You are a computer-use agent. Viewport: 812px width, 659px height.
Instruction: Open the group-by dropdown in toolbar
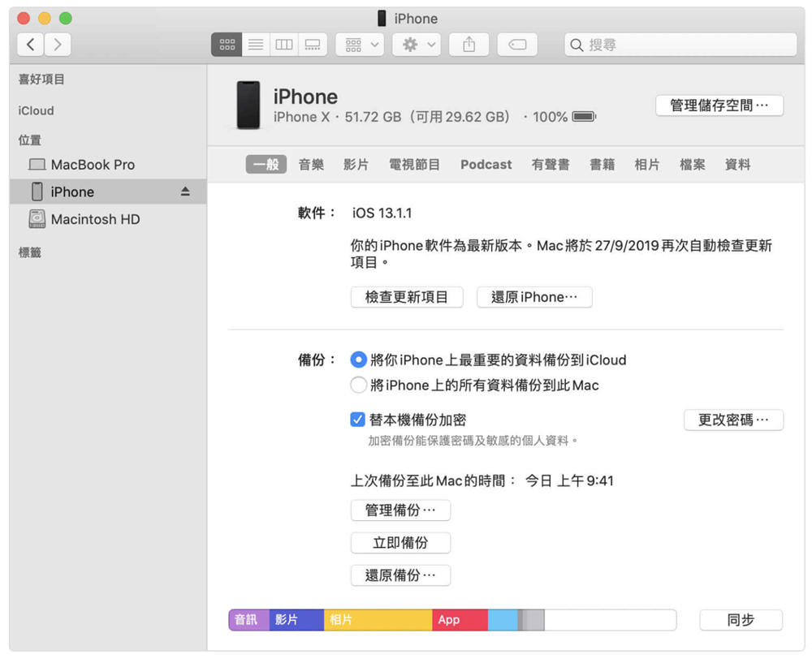coord(361,45)
